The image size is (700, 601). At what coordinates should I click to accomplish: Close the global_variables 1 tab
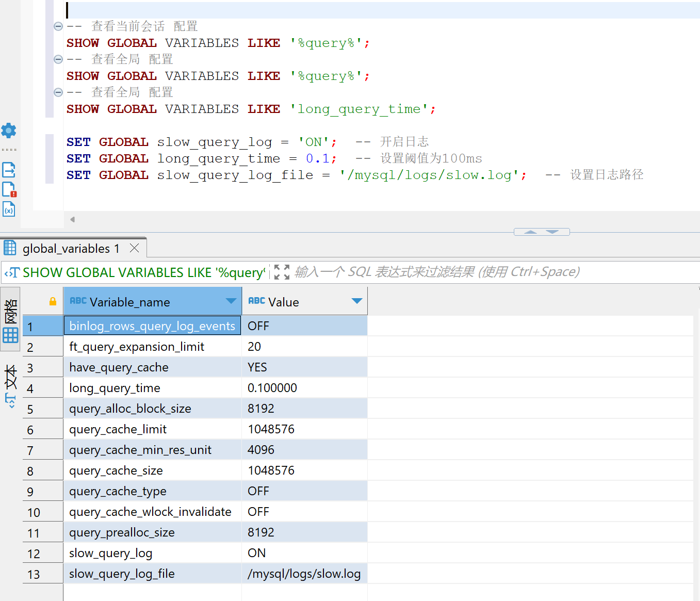[x=135, y=248]
